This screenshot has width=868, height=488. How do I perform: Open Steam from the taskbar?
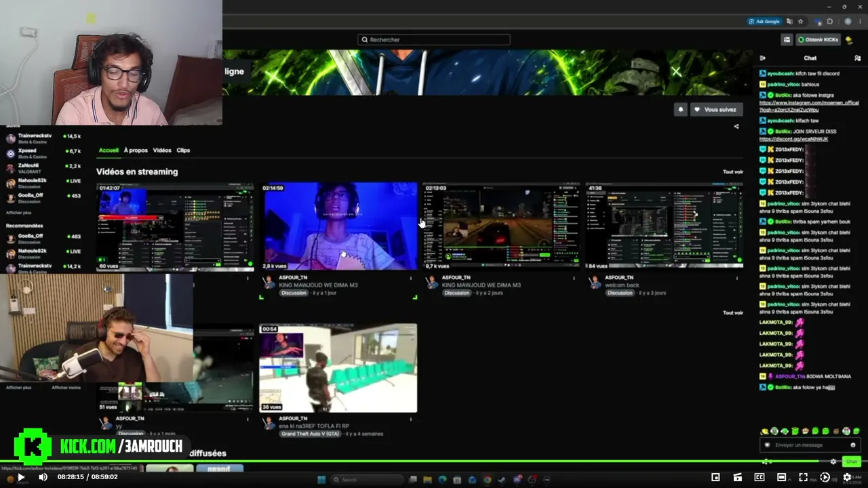[502, 480]
